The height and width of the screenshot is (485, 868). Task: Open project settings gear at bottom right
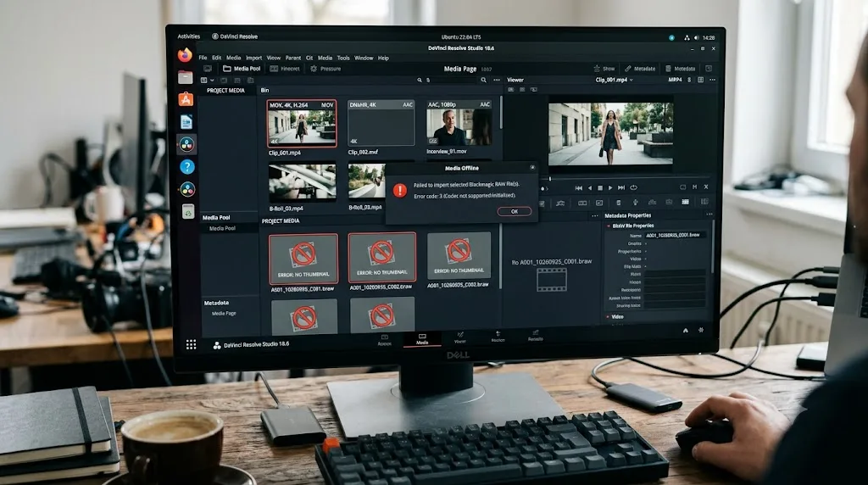[x=701, y=330]
